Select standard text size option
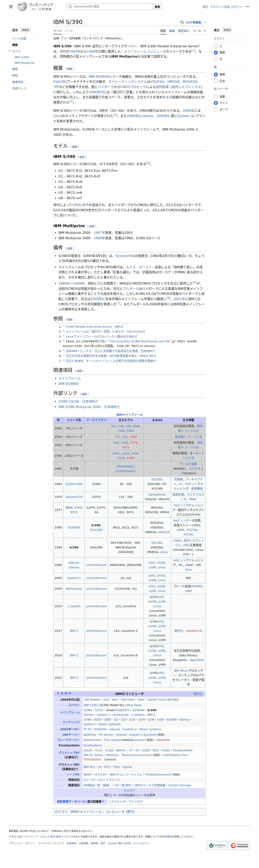The width and height of the screenshot is (259, 868). click(216, 53)
